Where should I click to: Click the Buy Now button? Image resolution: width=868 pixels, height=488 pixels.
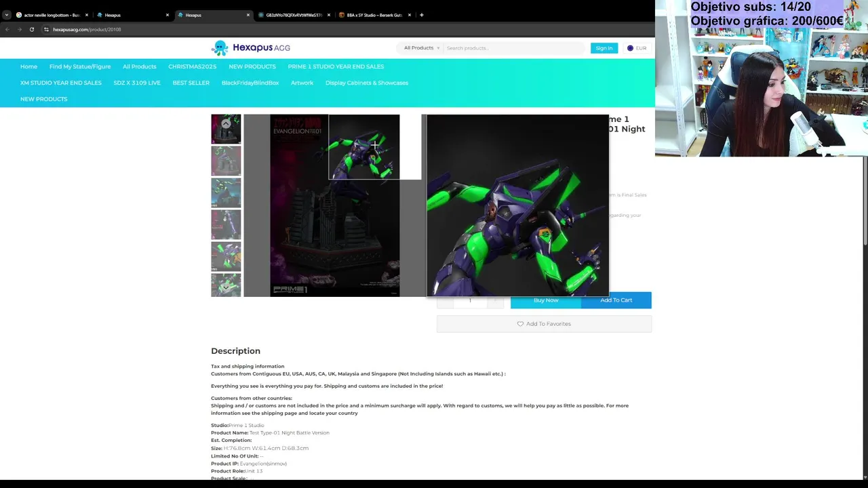tap(546, 300)
